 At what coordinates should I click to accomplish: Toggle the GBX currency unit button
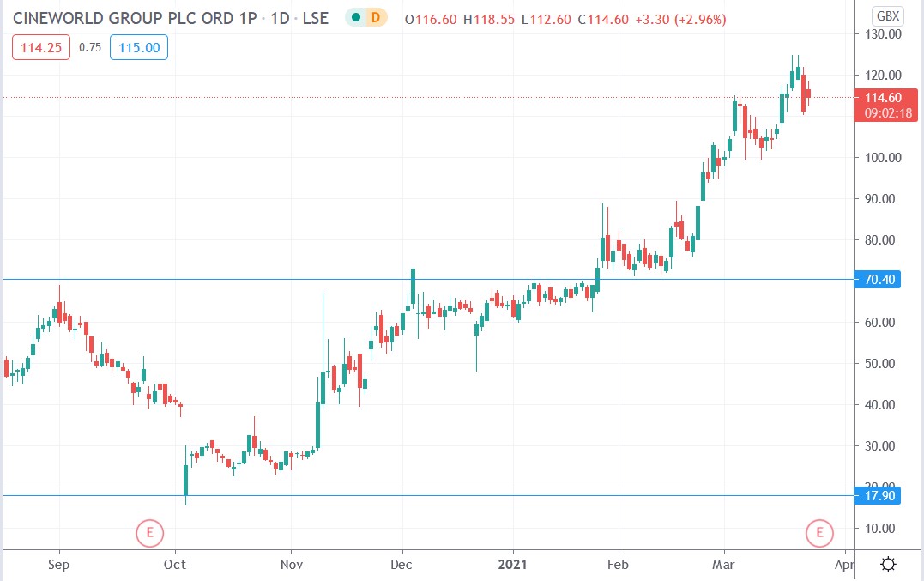pyautogui.click(x=890, y=15)
